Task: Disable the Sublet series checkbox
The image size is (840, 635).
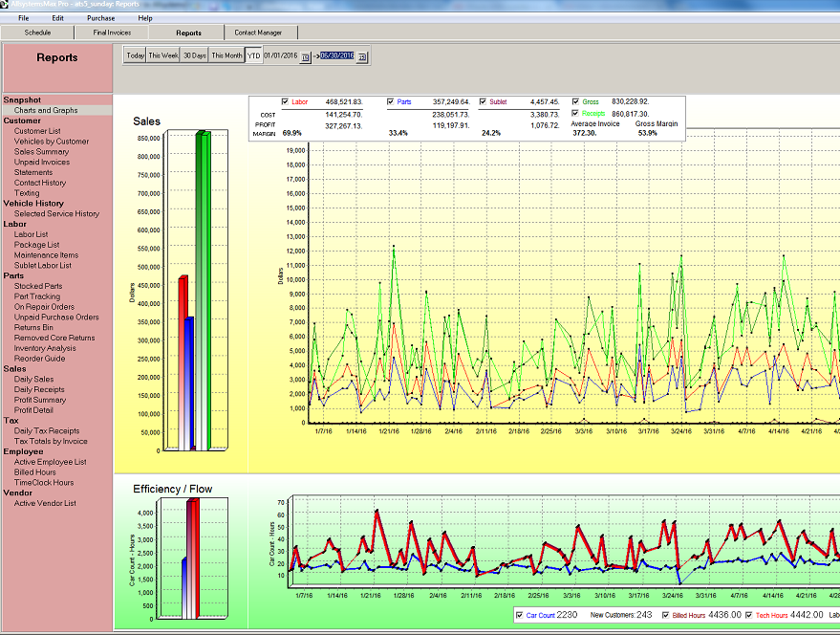Action: point(484,101)
